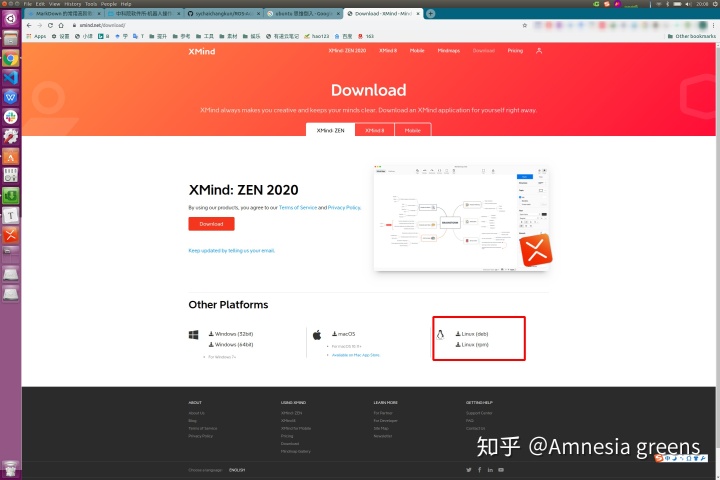Click the red Download button
This screenshot has width=720, height=480.
pos(211,224)
